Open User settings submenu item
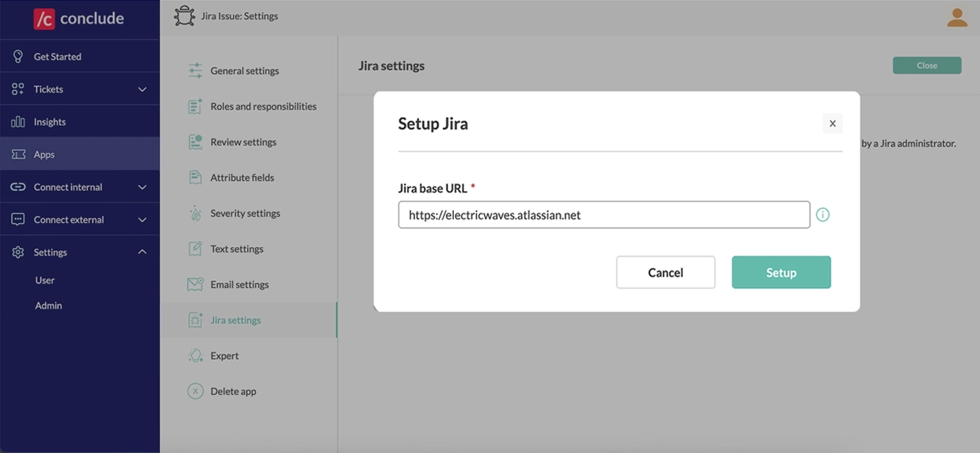 pos(45,280)
